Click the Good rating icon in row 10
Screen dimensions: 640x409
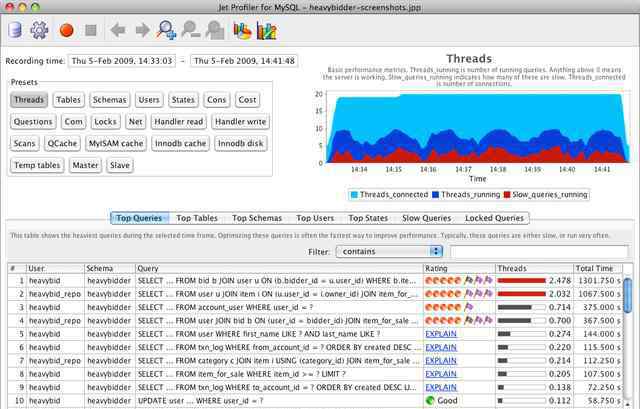click(430, 401)
